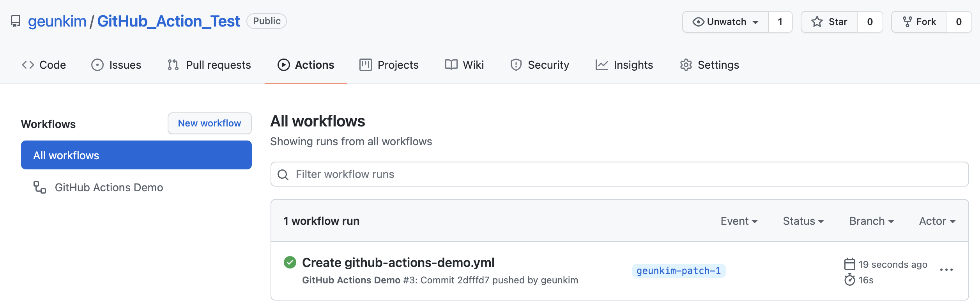
Task: Open the GitHub_Action_Test repository link
Action: (x=168, y=21)
